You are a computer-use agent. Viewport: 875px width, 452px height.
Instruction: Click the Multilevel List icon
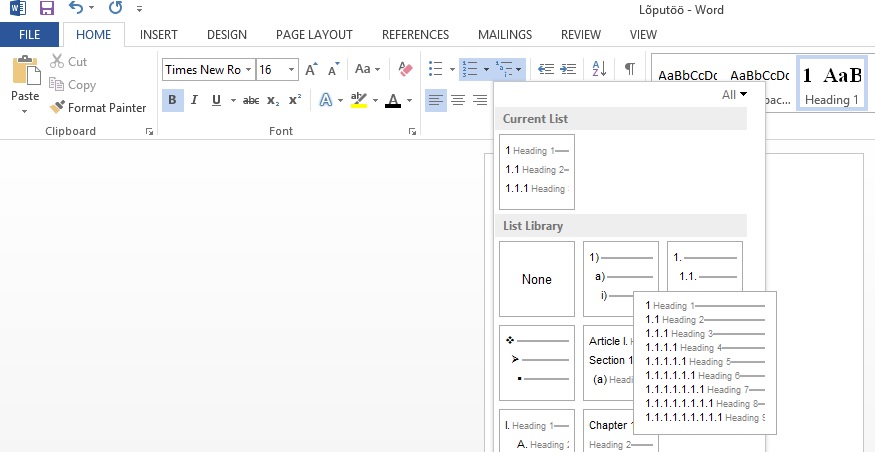coord(504,69)
